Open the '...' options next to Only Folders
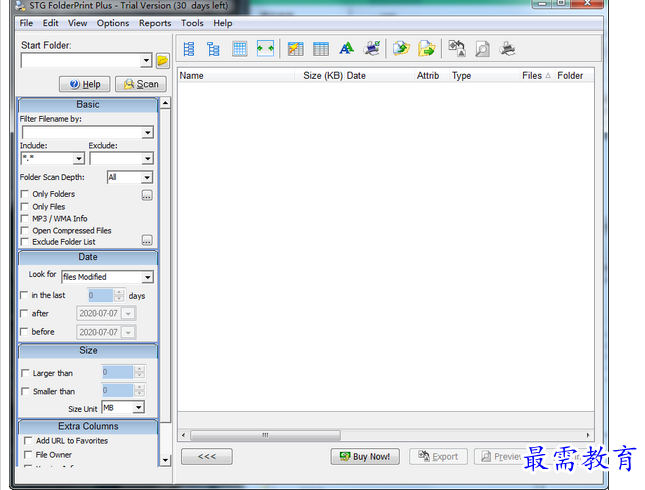Image resolution: width=645 pixels, height=490 pixels. click(x=147, y=195)
